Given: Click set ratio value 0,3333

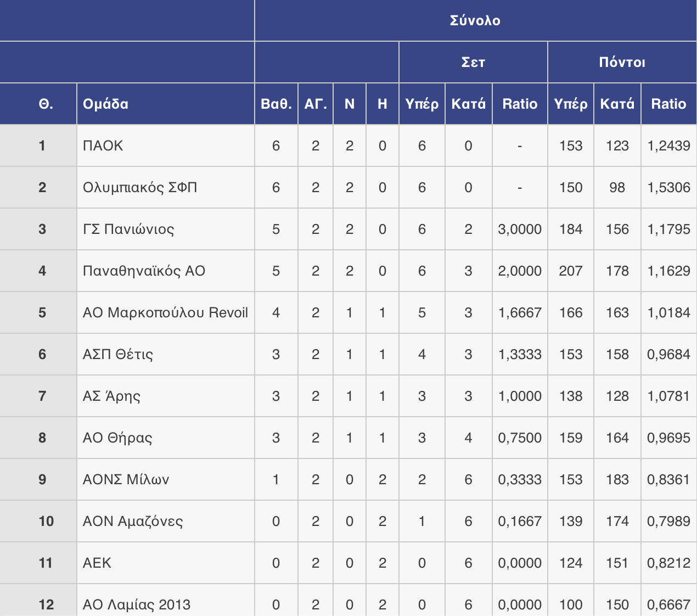Looking at the screenshot, I should click(x=520, y=479).
